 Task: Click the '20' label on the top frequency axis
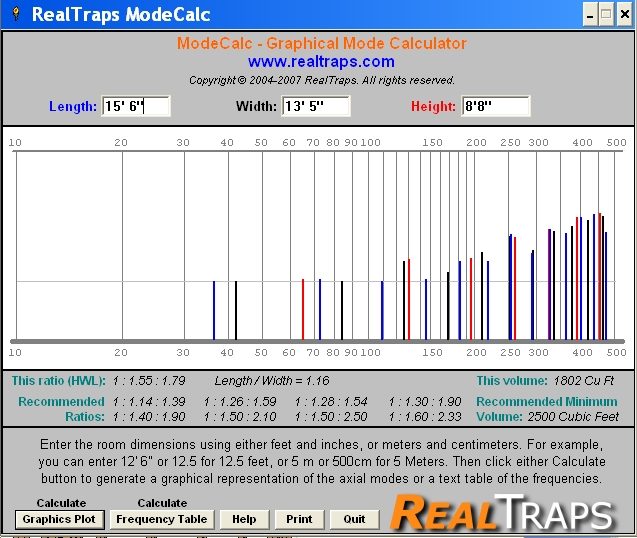121,143
